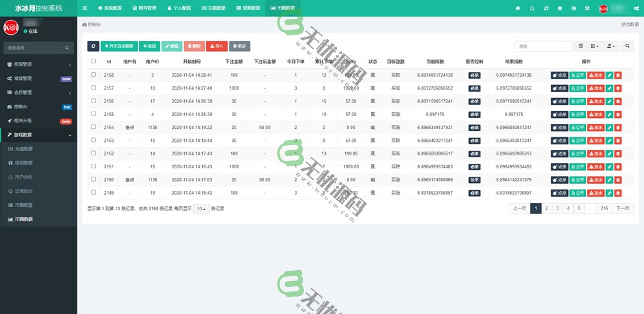
Task: Open the columns grid dropdown in toolbar
Action: point(594,46)
